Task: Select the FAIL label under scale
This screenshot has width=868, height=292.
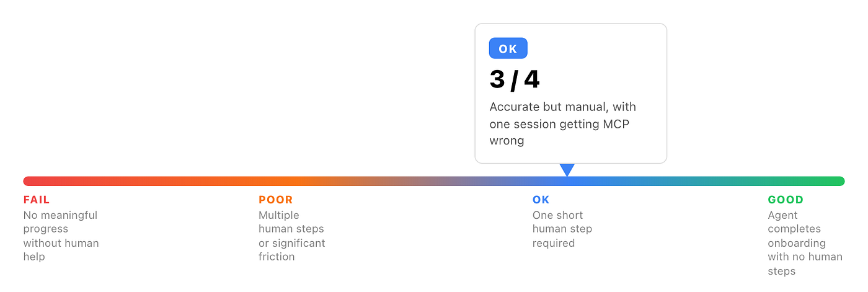Action: [x=37, y=200]
